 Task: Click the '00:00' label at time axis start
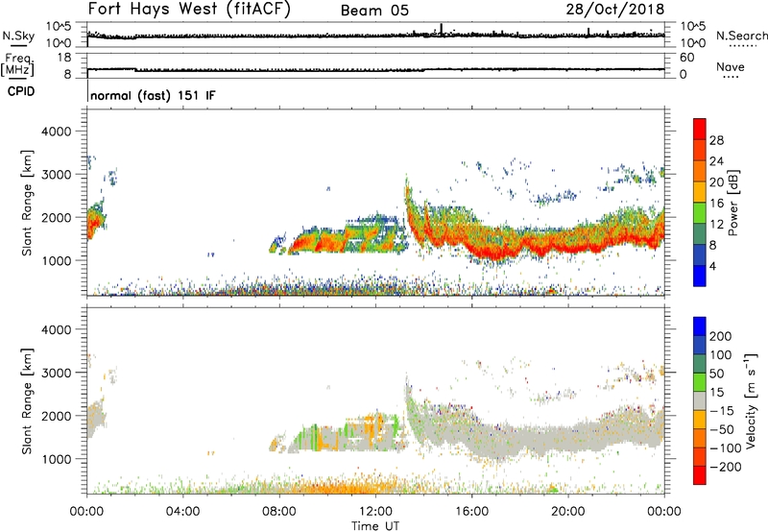pyautogui.click(x=86, y=512)
